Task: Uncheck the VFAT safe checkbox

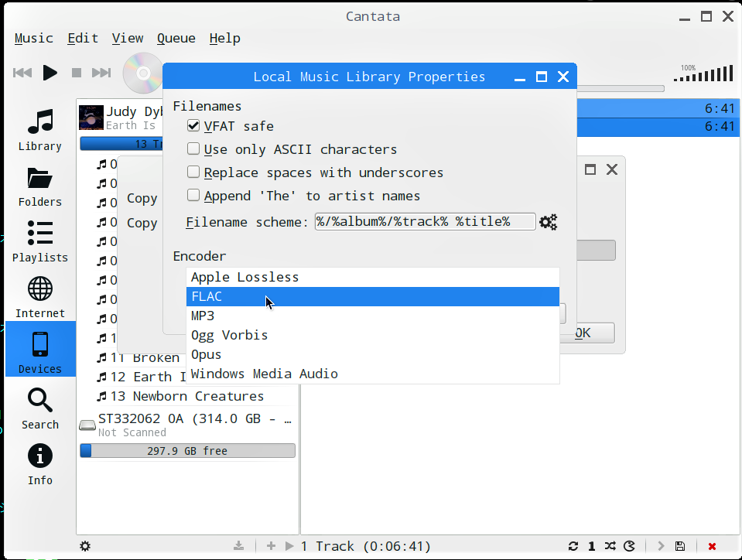Action: coord(193,125)
